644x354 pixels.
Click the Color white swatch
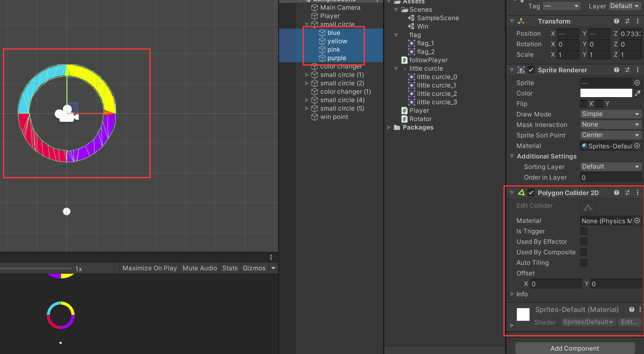(x=606, y=93)
